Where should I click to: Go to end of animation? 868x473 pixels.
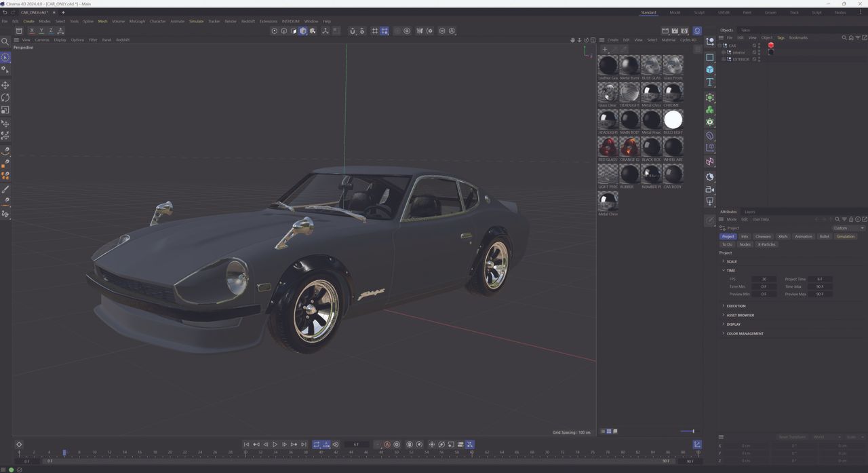tap(303, 444)
